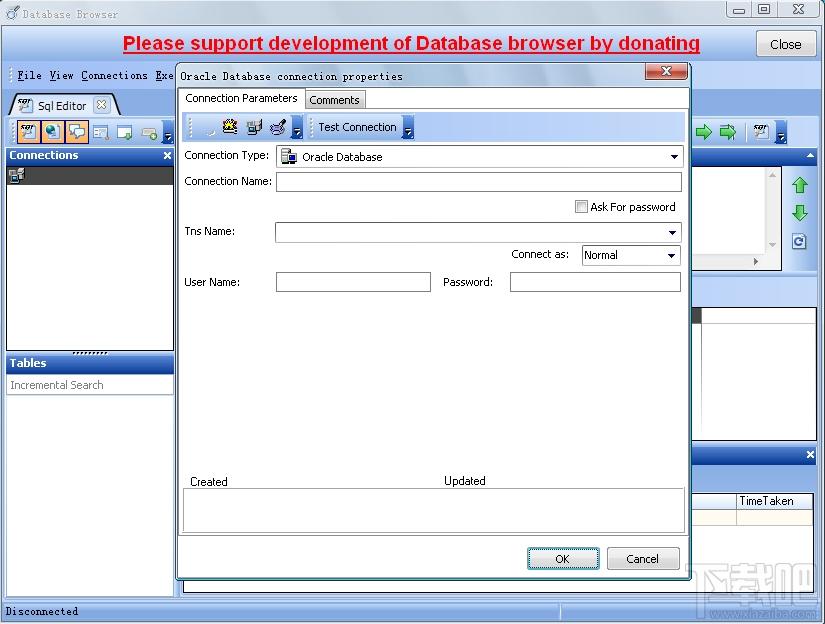The image size is (825, 624).
Task: Click the green down arrow icon
Action: [800, 213]
